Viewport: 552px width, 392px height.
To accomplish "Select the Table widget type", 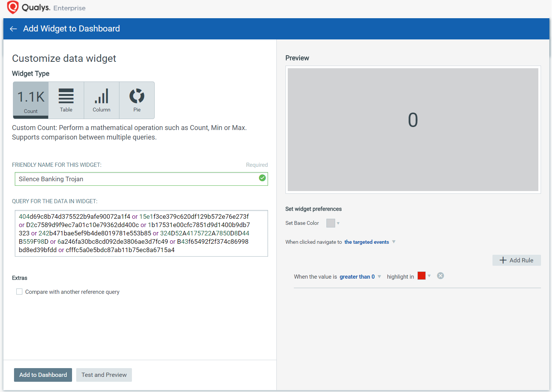I will pos(66,100).
